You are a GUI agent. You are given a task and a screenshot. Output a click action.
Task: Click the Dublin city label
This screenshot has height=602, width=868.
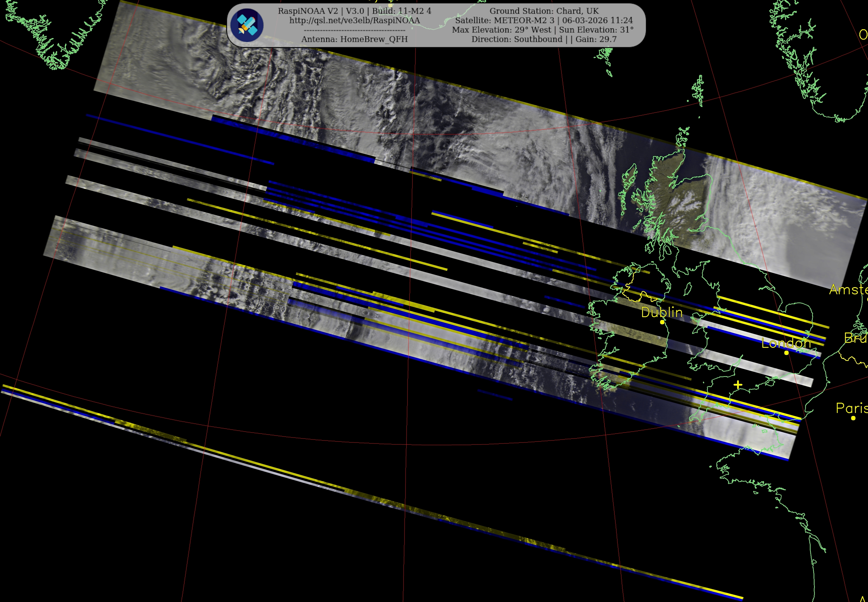click(x=662, y=312)
